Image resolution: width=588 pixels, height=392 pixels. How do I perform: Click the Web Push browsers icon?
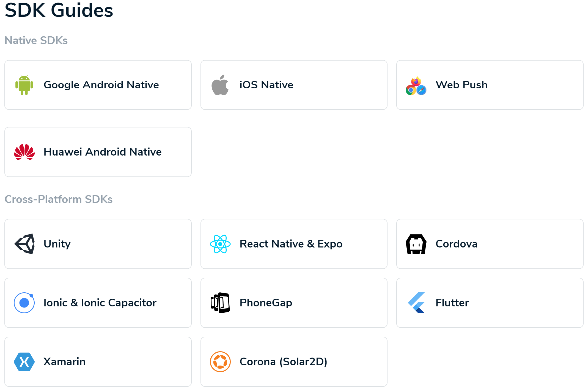click(x=416, y=86)
